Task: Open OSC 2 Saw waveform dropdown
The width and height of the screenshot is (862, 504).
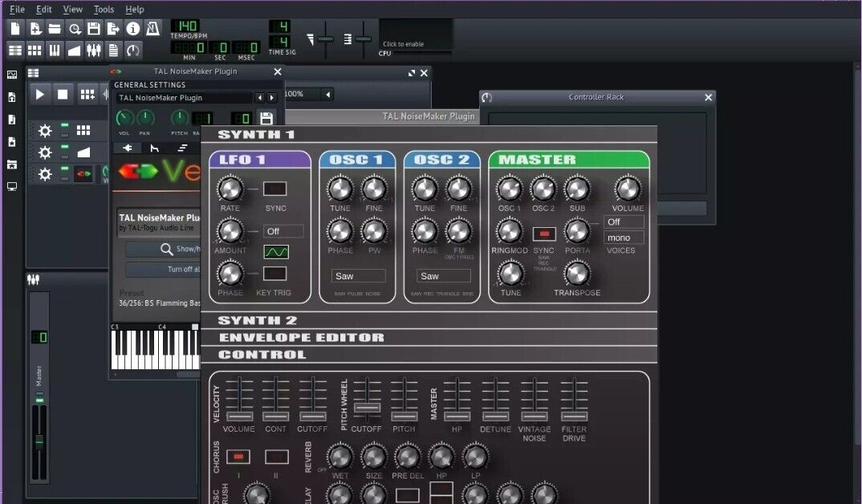Action: pyautogui.click(x=444, y=276)
